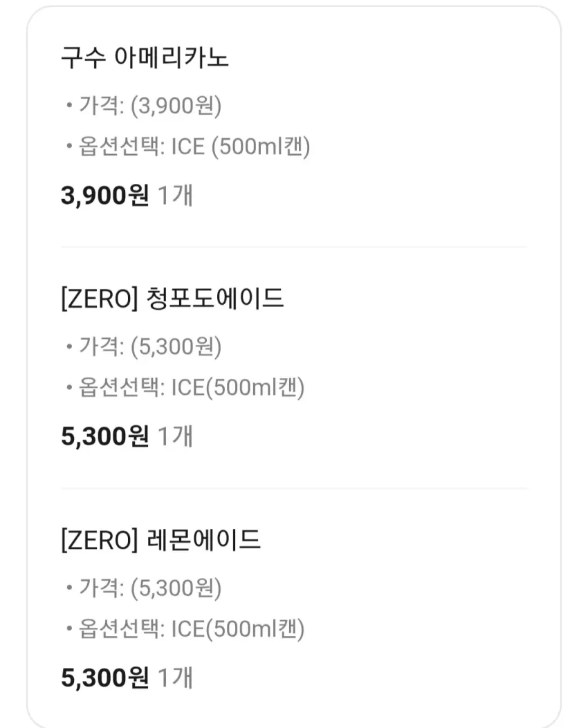Image resolution: width=588 pixels, height=728 pixels.
Task: Open the [ZERO] 레몬에이드 item title
Action: 160,540
